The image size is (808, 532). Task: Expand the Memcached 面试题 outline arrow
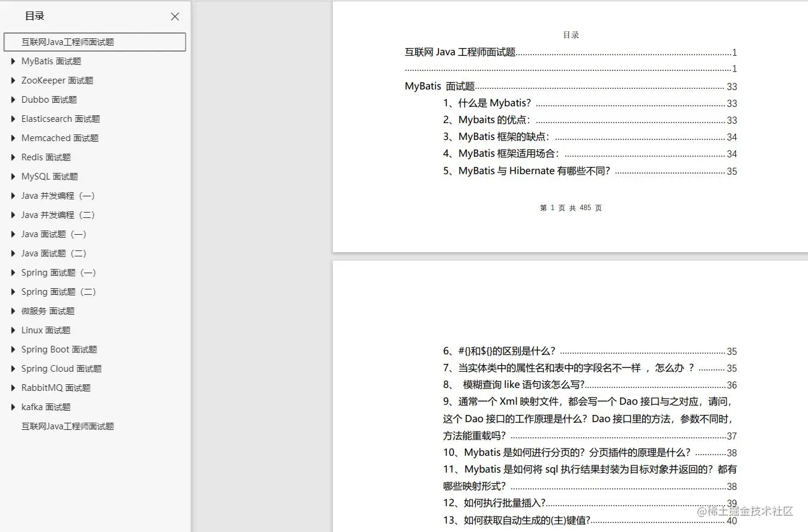(x=13, y=138)
